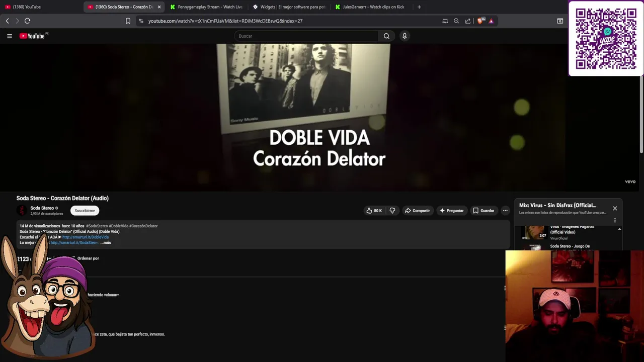The height and width of the screenshot is (362, 644).
Task: Open the Soda Stereo channel name link
Action: coord(42,208)
